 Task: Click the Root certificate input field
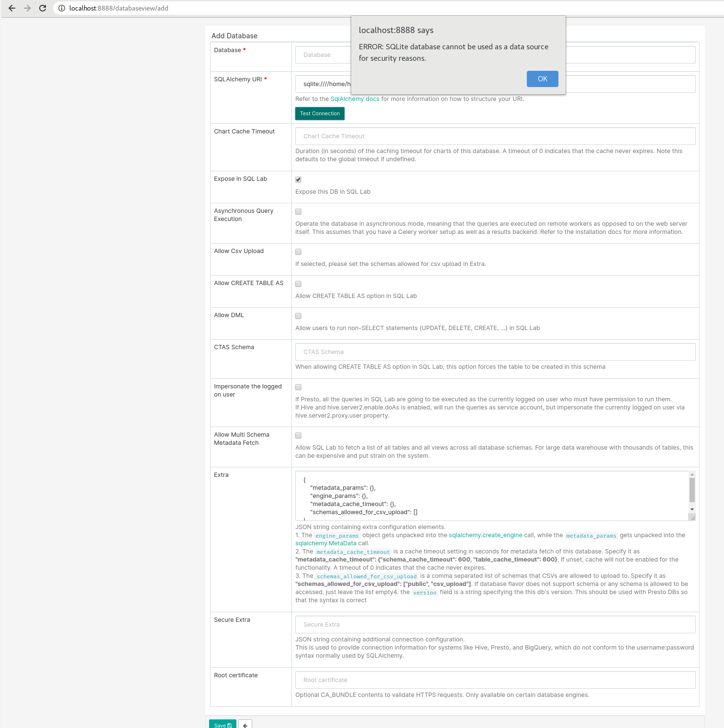(495, 680)
